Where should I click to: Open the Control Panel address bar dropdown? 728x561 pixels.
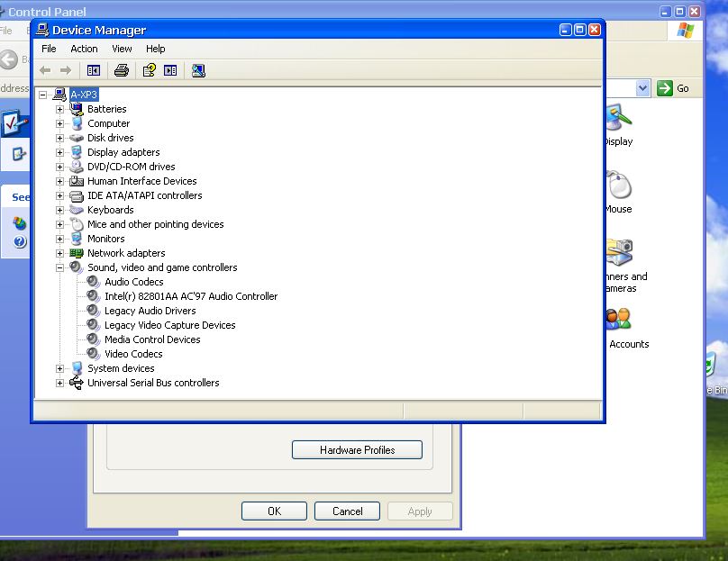tap(642, 88)
